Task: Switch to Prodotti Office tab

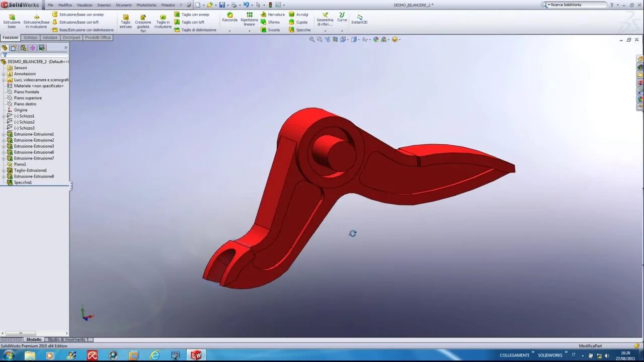Action: 98,38
